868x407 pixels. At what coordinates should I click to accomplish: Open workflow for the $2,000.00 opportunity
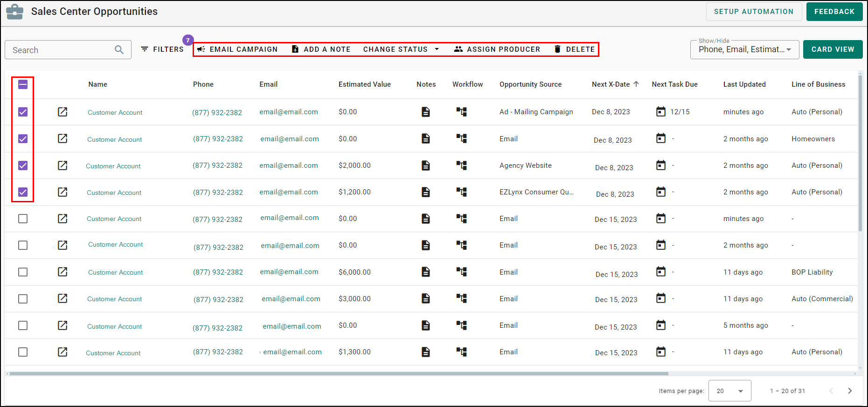(x=462, y=166)
